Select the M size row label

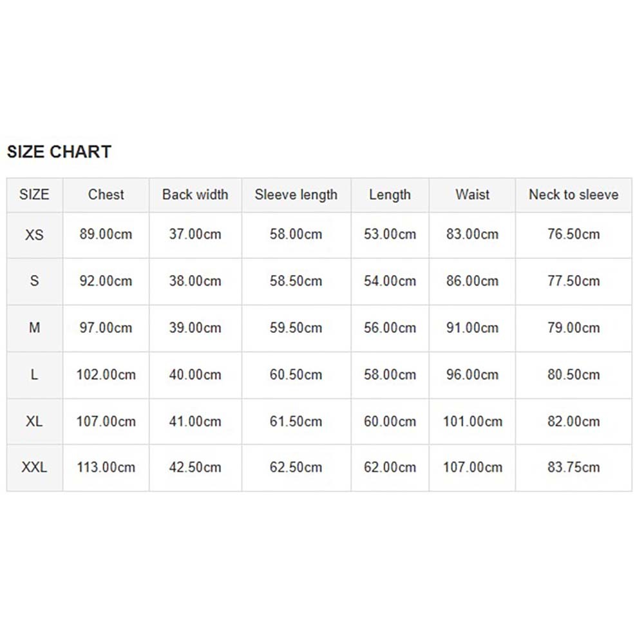(x=34, y=328)
